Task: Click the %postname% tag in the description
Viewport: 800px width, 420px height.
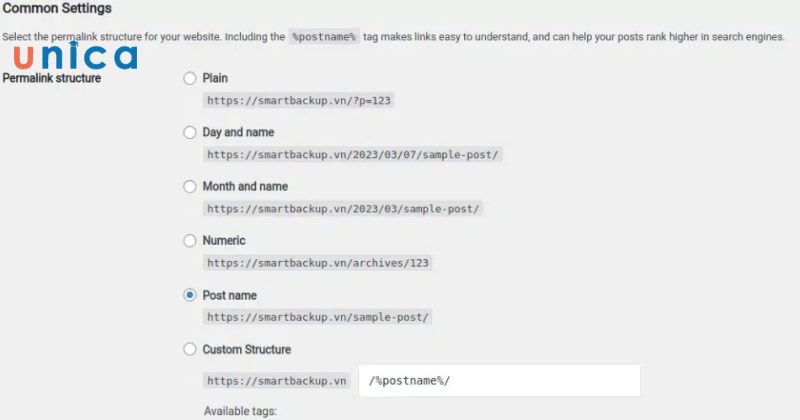Action: (323, 37)
